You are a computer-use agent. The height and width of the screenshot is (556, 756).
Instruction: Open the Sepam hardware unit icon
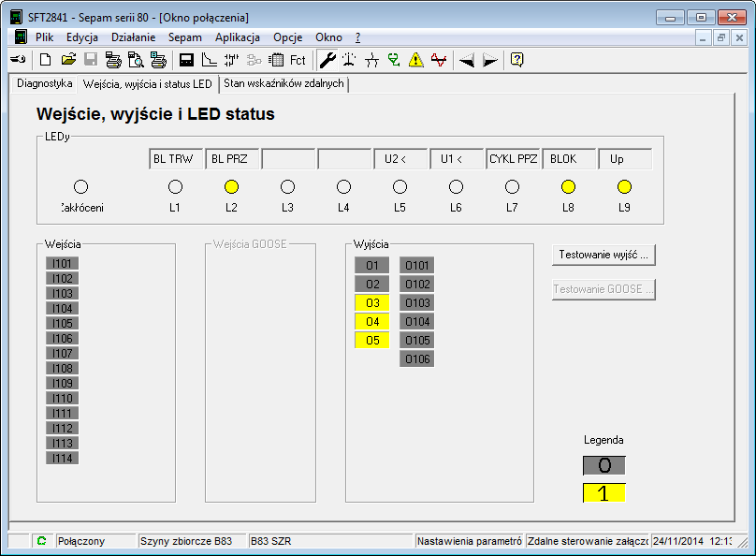click(186, 60)
